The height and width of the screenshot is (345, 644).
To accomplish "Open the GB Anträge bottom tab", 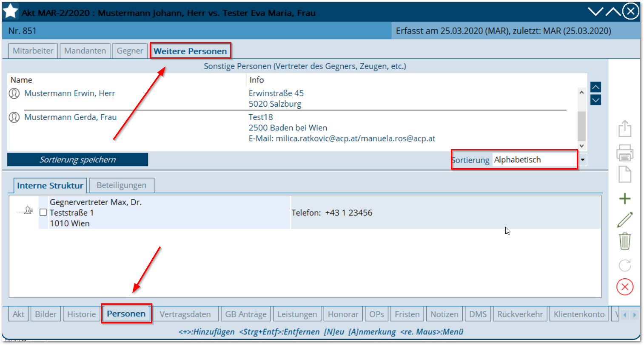I will (x=246, y=314).
